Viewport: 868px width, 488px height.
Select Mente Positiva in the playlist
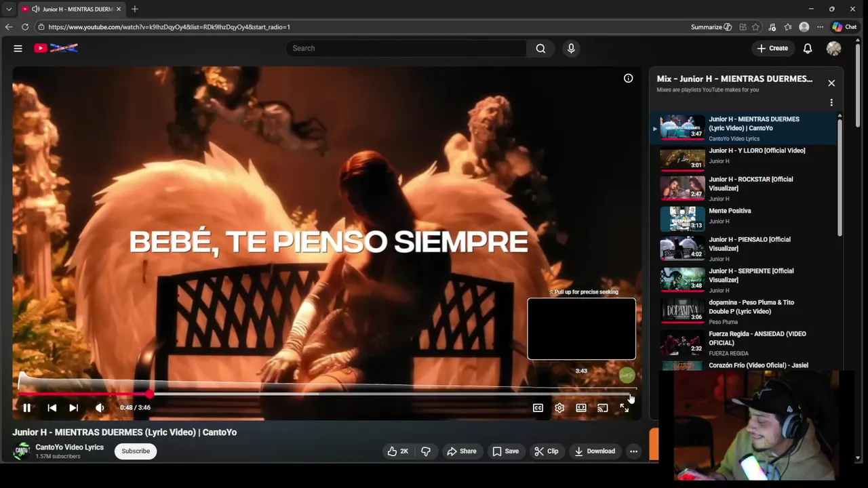745,219
